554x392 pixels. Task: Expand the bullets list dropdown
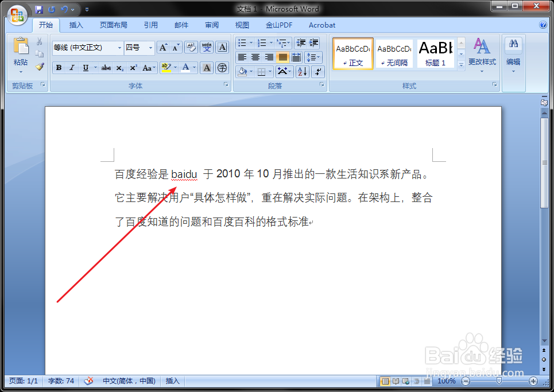[x=251, y=43]
